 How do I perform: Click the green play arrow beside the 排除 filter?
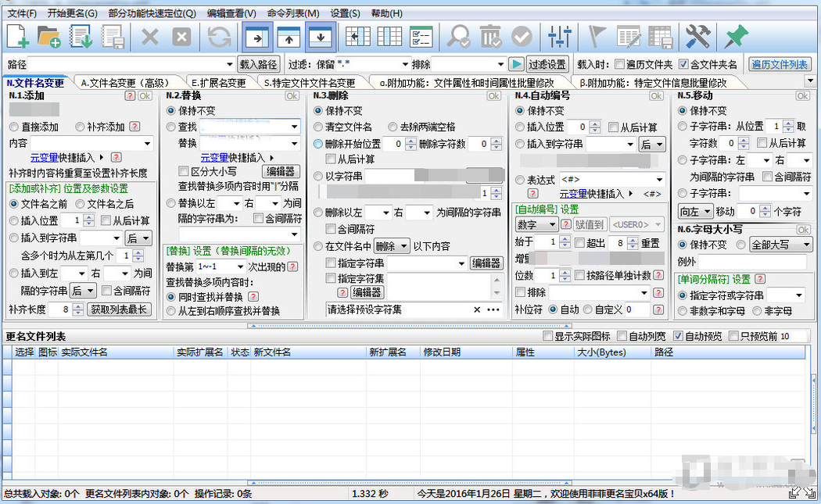click(516, 64)
